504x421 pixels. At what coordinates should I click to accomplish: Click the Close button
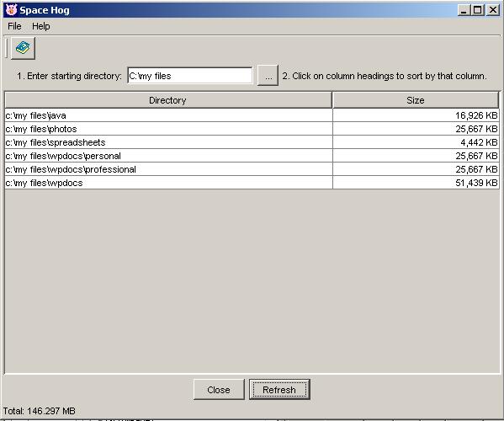click(x=219, y=390)
